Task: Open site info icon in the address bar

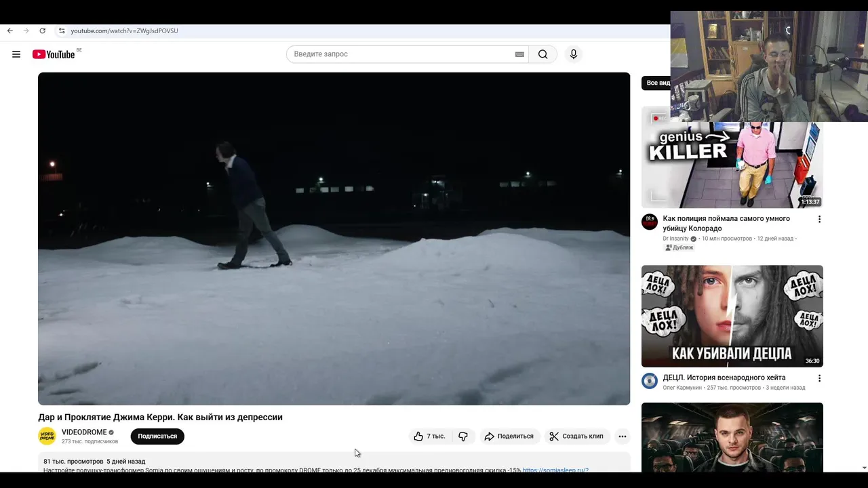Action: click(62, 30)
